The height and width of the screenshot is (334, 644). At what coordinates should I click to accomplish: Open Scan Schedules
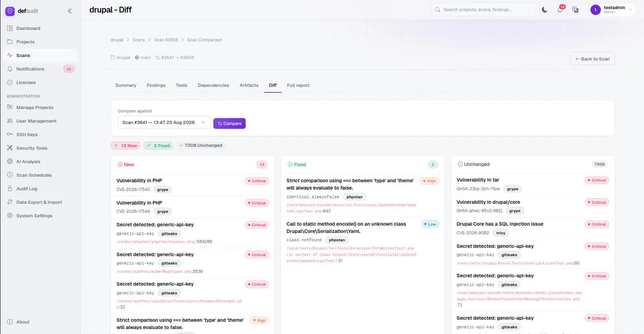[40, 175]
